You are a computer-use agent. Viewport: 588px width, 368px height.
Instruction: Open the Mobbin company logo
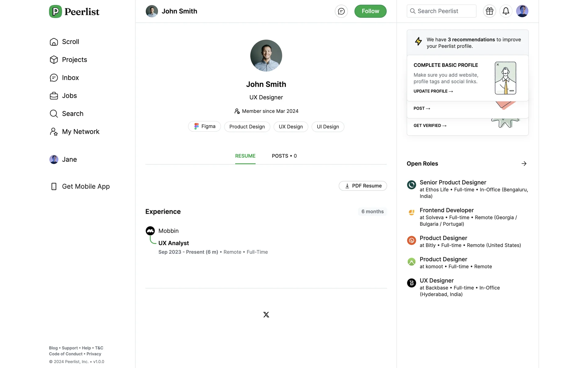(x=150, y=231)
